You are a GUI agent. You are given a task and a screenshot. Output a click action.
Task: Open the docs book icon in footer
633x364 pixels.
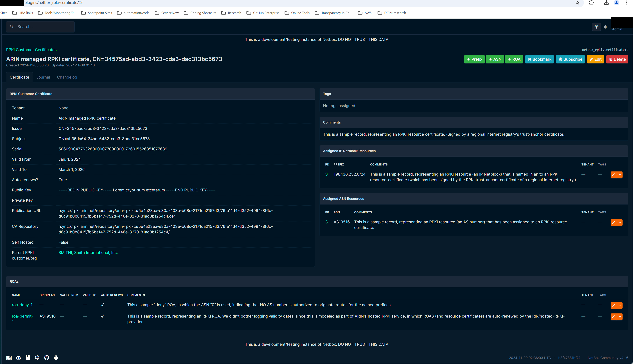pos(9,358)
